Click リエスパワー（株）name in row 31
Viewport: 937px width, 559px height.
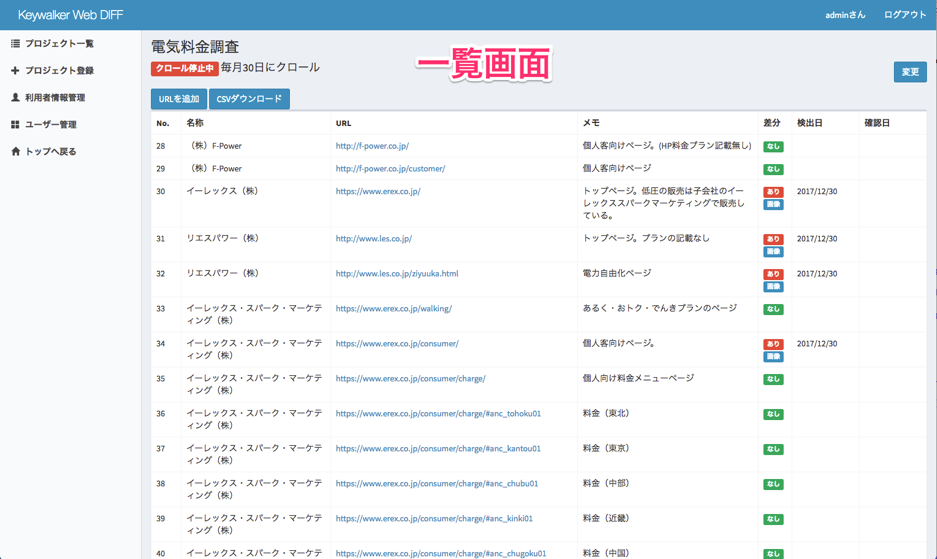click(x=222, y=239)
